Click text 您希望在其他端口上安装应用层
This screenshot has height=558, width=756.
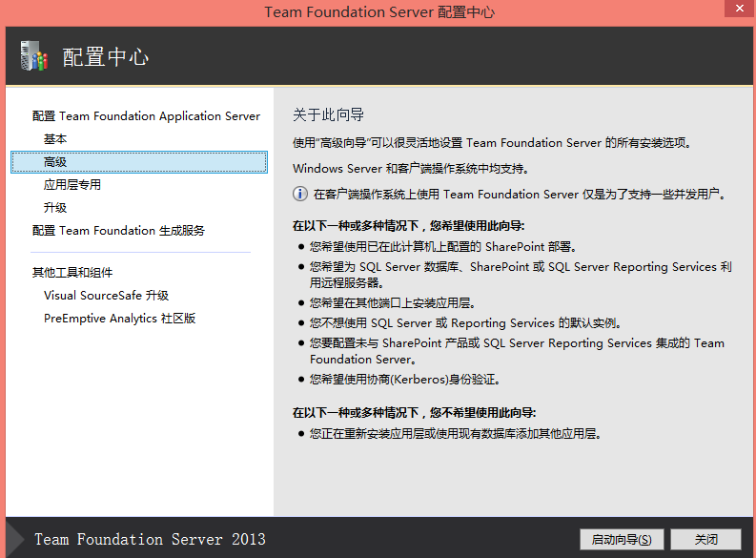tap(393, 303)
